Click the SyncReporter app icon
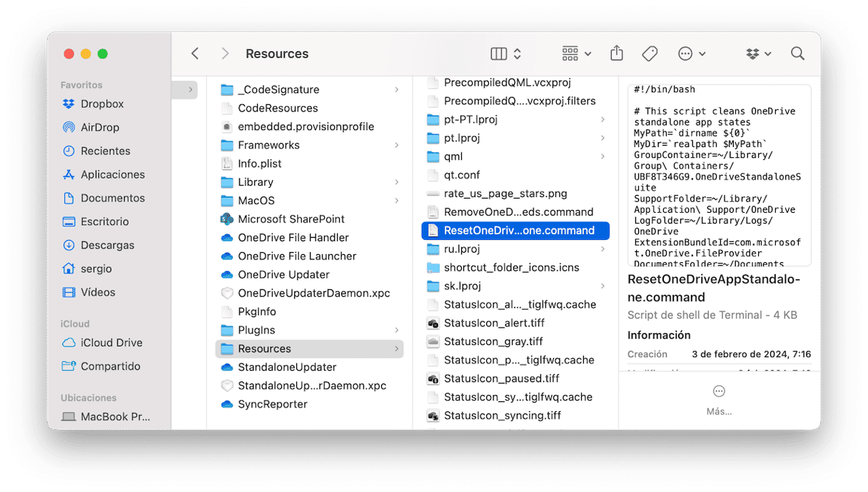Viewport: 868px width, 492px height. click(227, 404)
